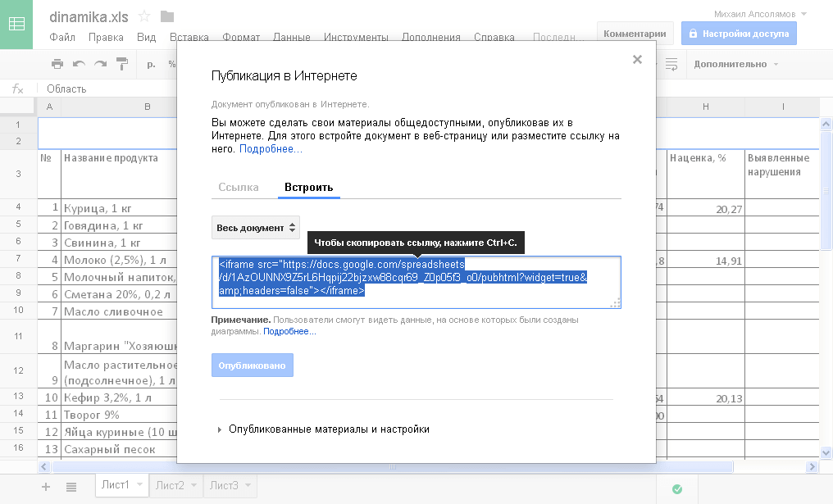Click the move-to-folder icon beside the title
833x504 pixels.
167,16
